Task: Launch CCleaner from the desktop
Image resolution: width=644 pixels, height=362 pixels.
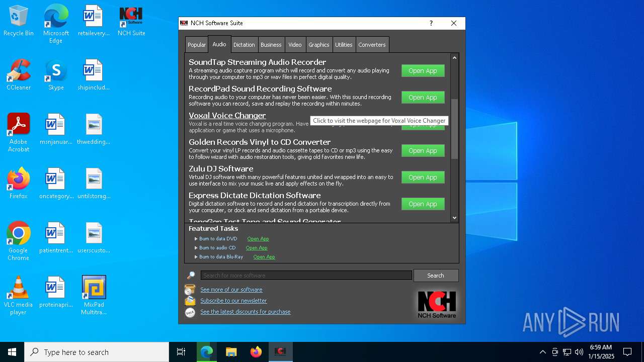Action: pyautogui.click(x=18, y=75)
